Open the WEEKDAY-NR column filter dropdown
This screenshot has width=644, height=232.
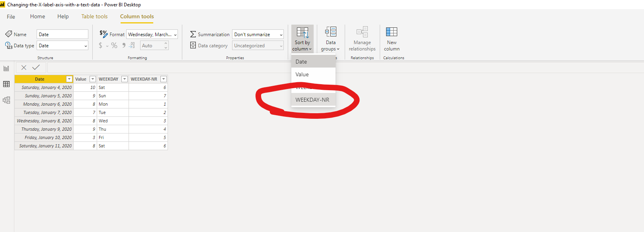164,79
